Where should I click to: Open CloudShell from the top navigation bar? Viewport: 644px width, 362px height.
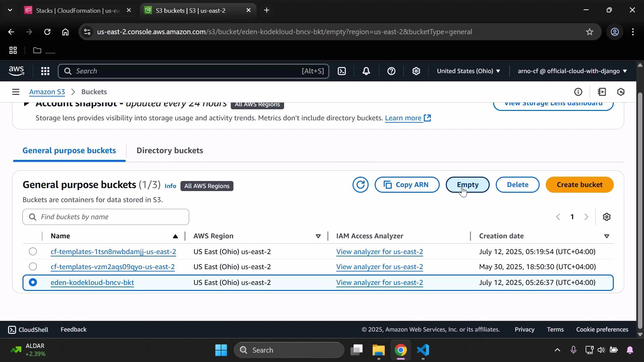342,71
